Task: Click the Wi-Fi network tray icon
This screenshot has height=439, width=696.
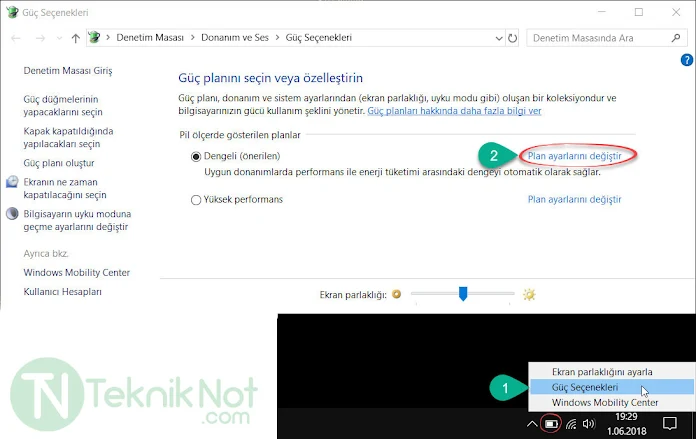Action: pyautogui.click(x=571, y=424)
